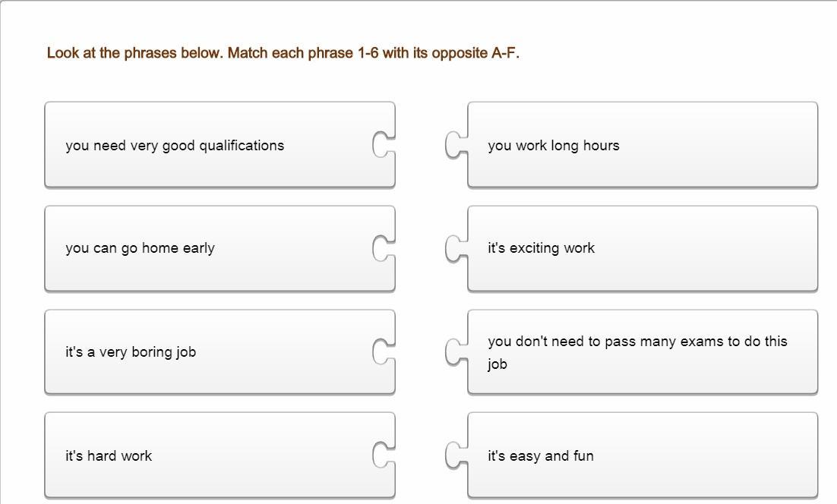Screen dimensions: 837x504
Task: Click puzzle tab on 'it's easy and fun' card
Action: (456, 455)
